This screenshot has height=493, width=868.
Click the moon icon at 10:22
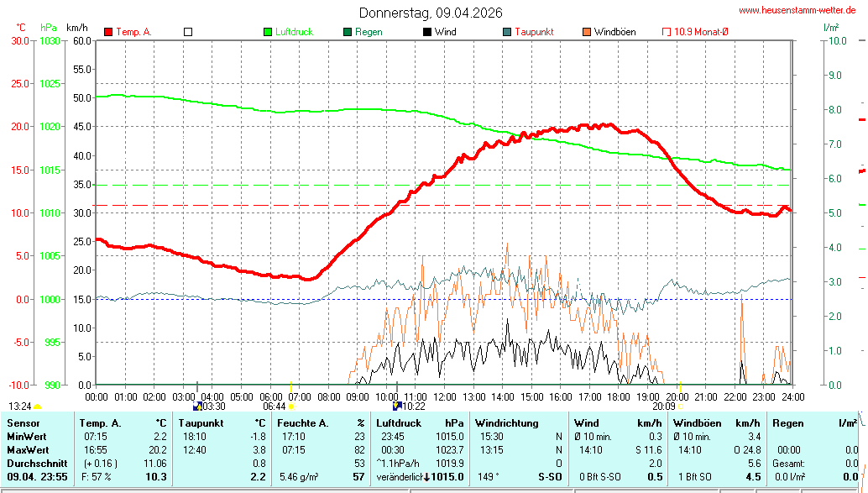click(396, 406)
